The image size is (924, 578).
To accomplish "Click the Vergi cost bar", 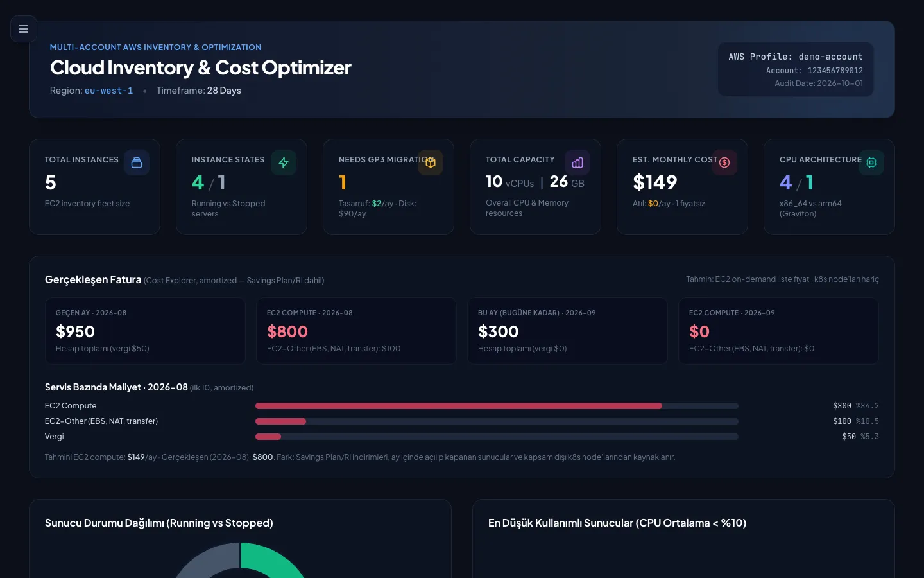I will [497, 437].
